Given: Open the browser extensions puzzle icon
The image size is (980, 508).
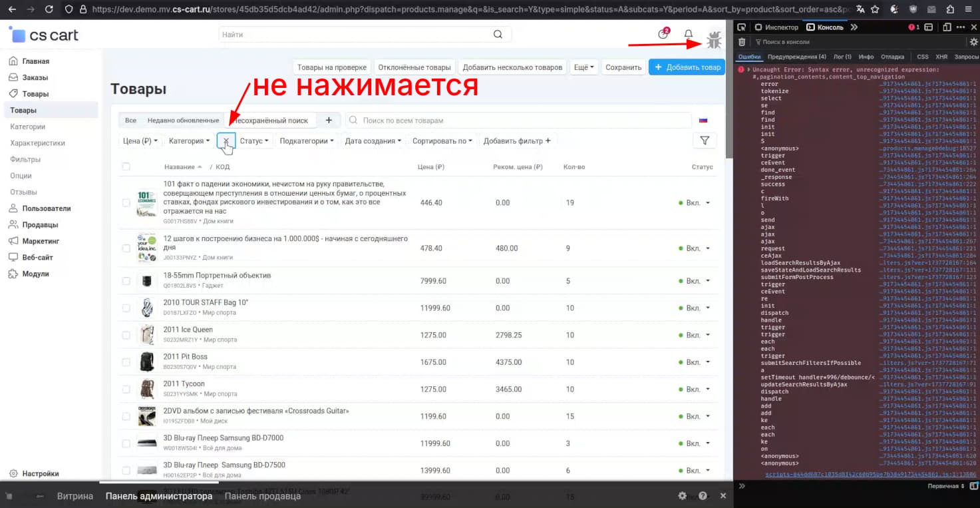Looking at the screenshot, I should [949, 9].
